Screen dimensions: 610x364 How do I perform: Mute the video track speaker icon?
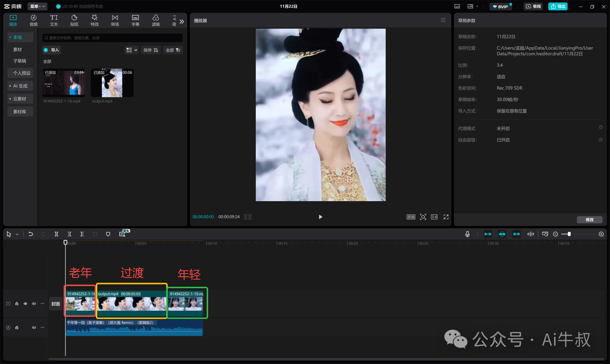34,304
